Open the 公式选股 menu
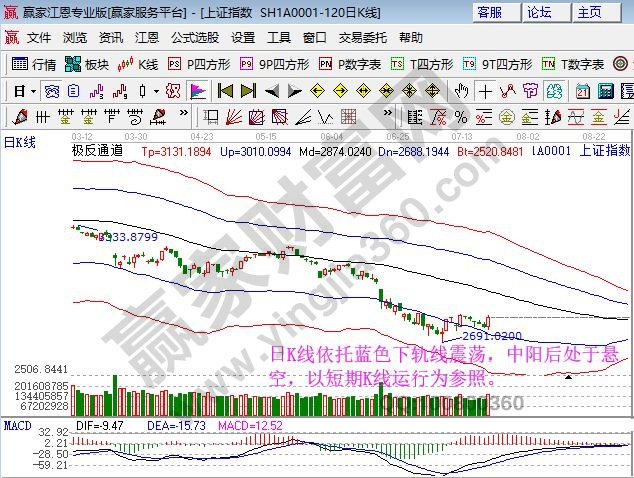This screenshot has height=478, width=634. 195,38
